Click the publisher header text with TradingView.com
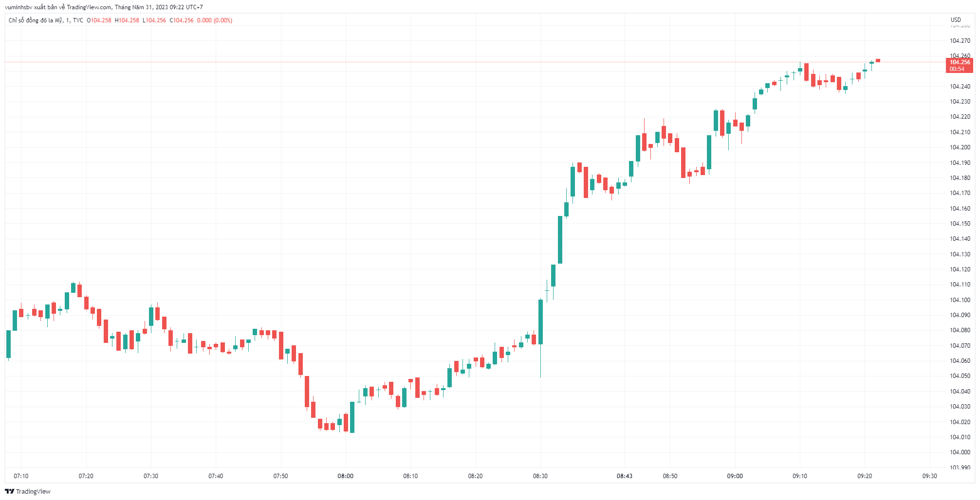This screenshot has width=980, height=500. pos(104,7)
